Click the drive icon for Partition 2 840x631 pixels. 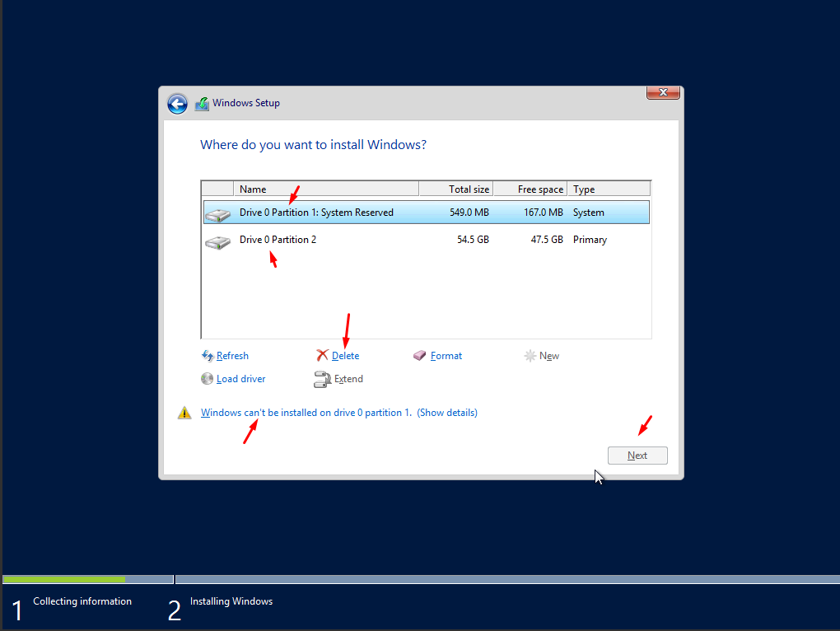click(x=217, y=241)
